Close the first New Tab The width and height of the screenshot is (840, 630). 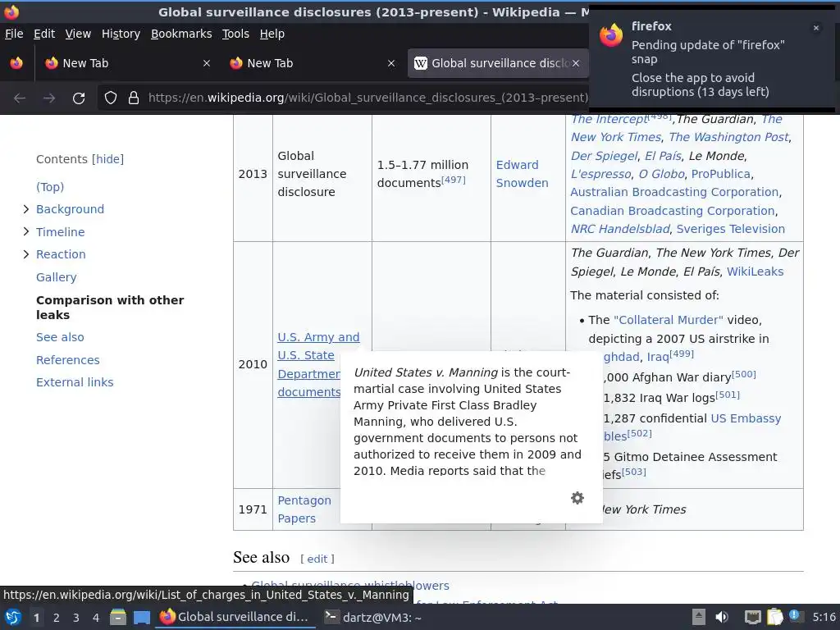tap(206, 63)
